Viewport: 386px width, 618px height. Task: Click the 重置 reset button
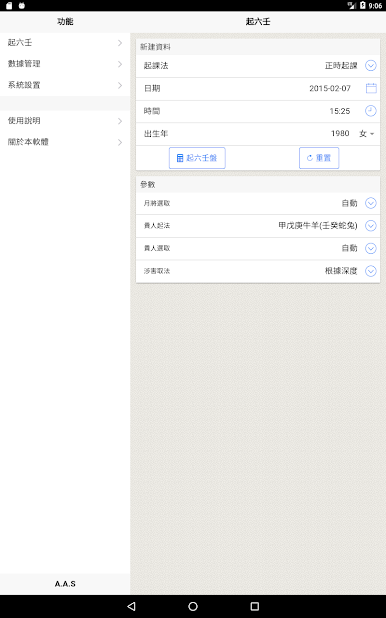tap(319, 158)
